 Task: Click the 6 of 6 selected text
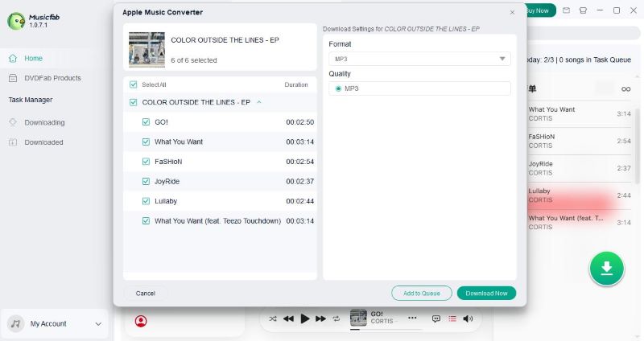click(x=194, y=60)
